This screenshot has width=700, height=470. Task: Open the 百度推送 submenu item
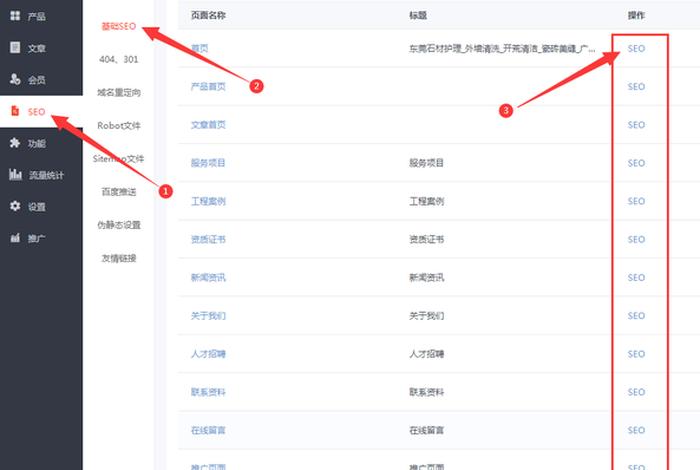pyautogui.click(x=119, y=192)
